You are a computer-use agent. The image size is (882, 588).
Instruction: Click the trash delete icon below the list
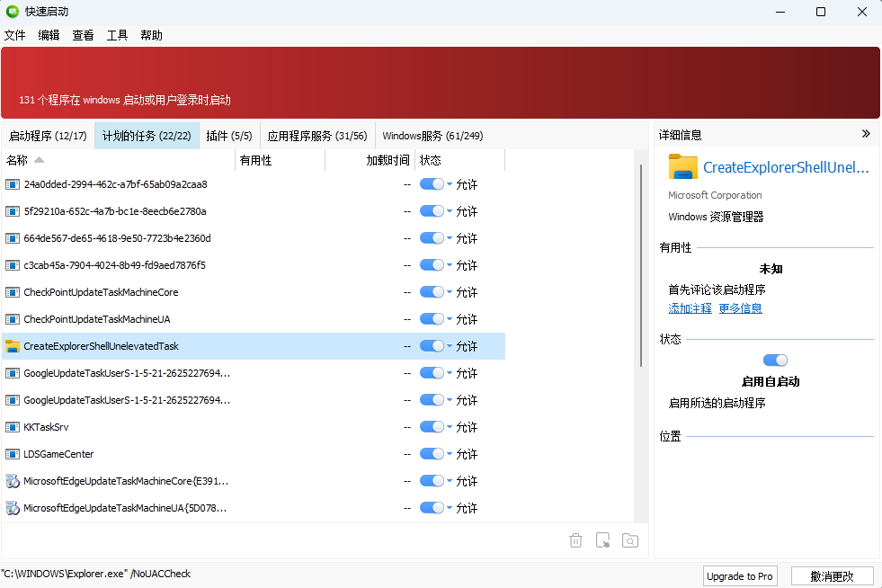click(x=576, y=540)
